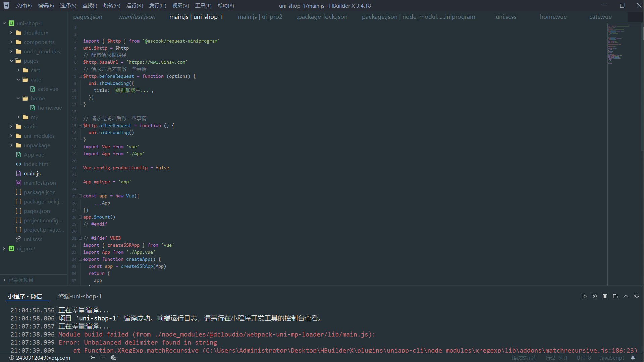Click the uni.scss file icon in tree
This screenshot has width=644, height=362.
(x=18, y=239)
